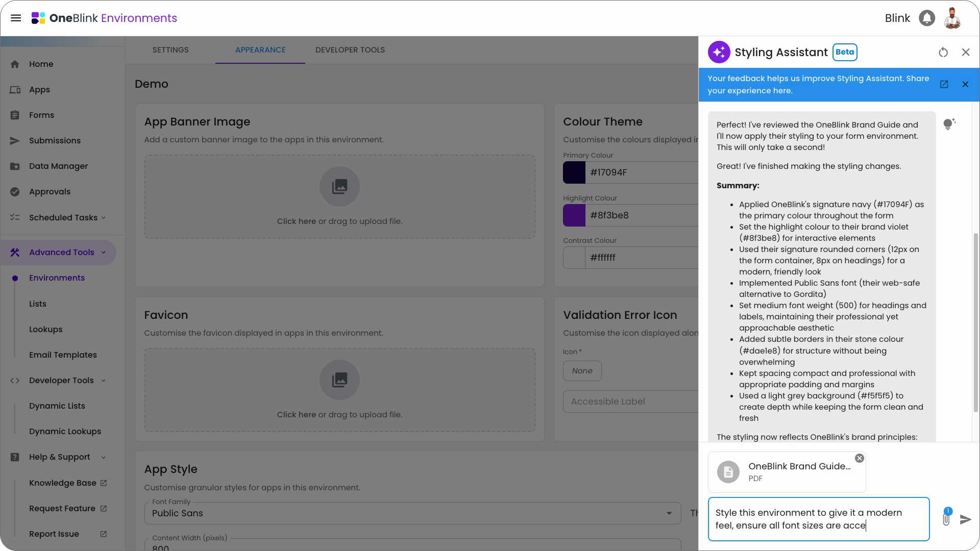Open the Contrast Colour white swatch
980x551 pixels.
[x=574, y=258]
